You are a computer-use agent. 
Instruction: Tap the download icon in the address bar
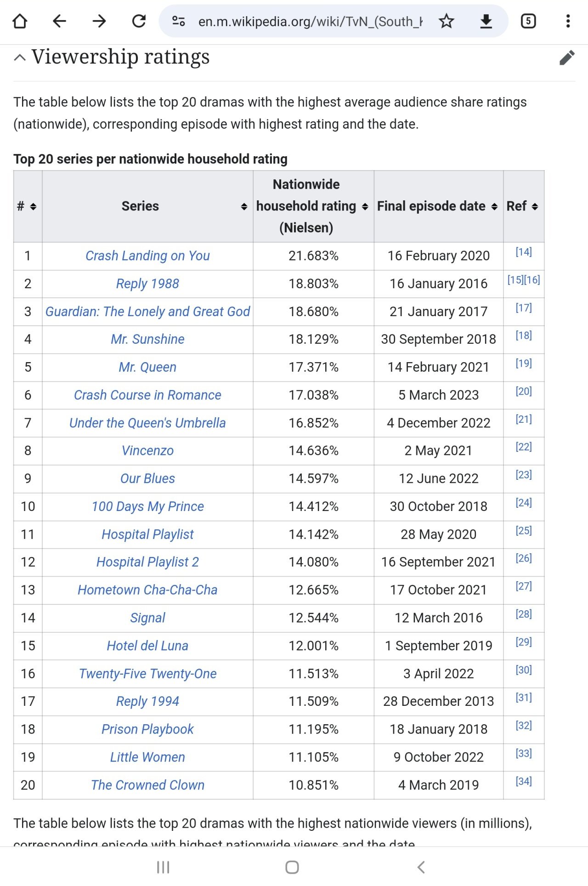(x=486, y=21)
